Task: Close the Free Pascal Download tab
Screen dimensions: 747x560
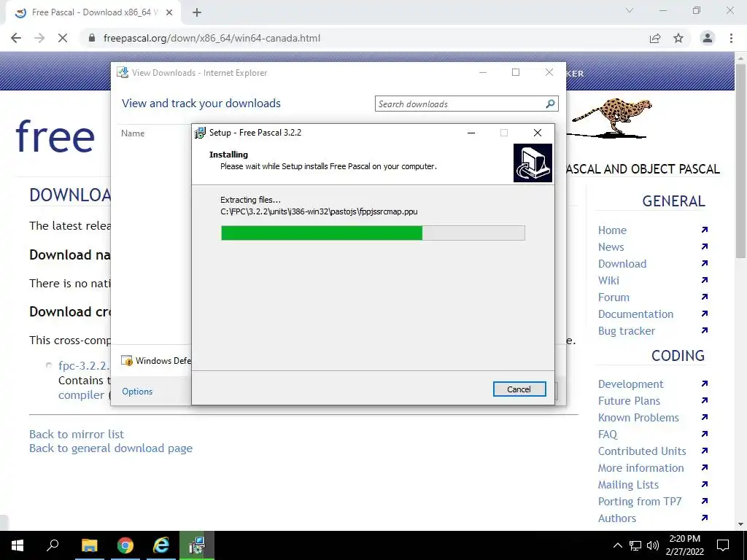Action: coord(169,13)
